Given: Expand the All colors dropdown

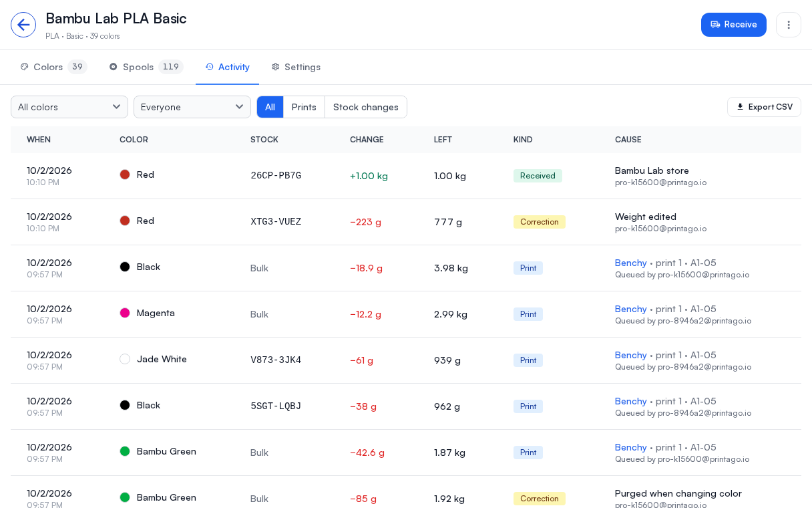Looking at the screenshot, I should (69, 107).
